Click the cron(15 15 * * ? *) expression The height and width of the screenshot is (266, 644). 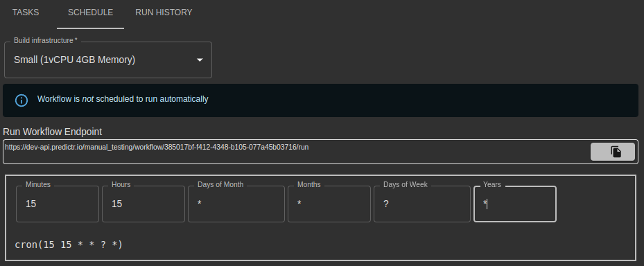coord(69,245)
